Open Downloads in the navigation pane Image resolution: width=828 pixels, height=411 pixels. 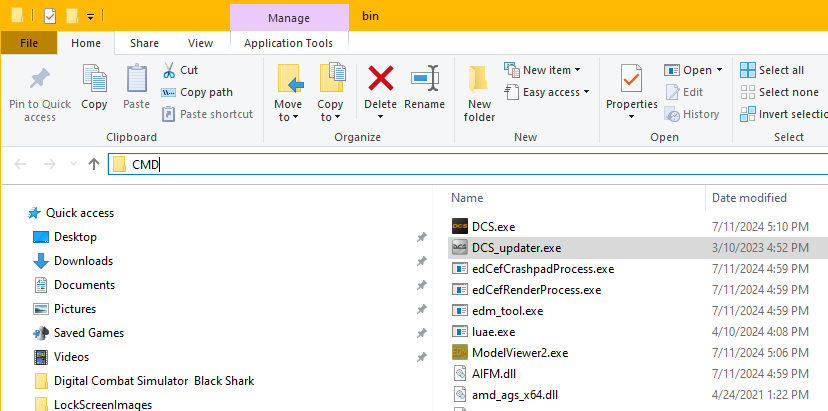73,261
